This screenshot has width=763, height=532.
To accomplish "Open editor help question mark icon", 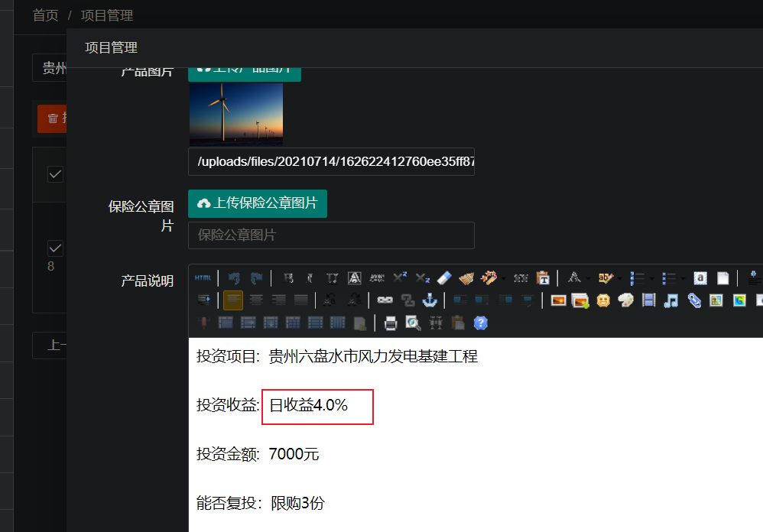I will 481,323.
